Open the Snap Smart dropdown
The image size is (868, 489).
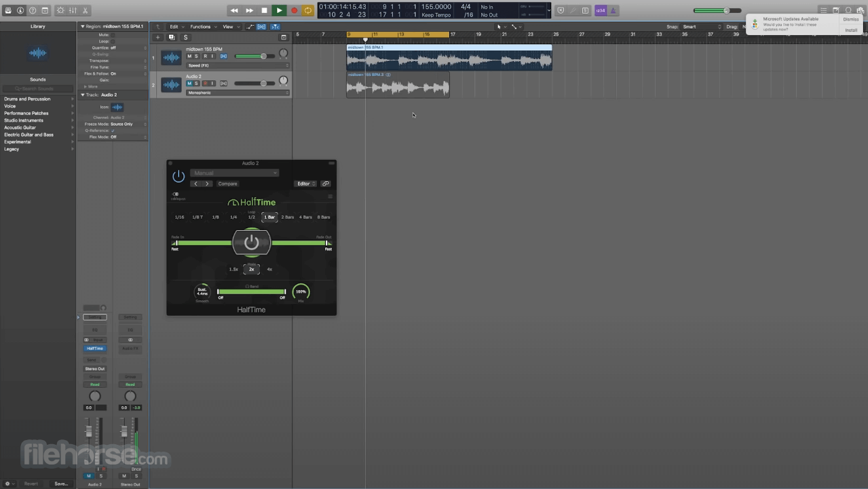point(702,26)
